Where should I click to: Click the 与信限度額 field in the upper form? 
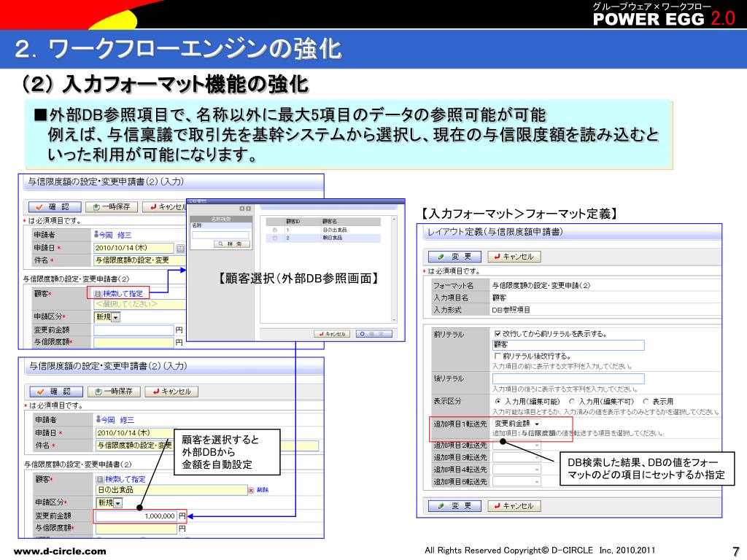point(134,343)
